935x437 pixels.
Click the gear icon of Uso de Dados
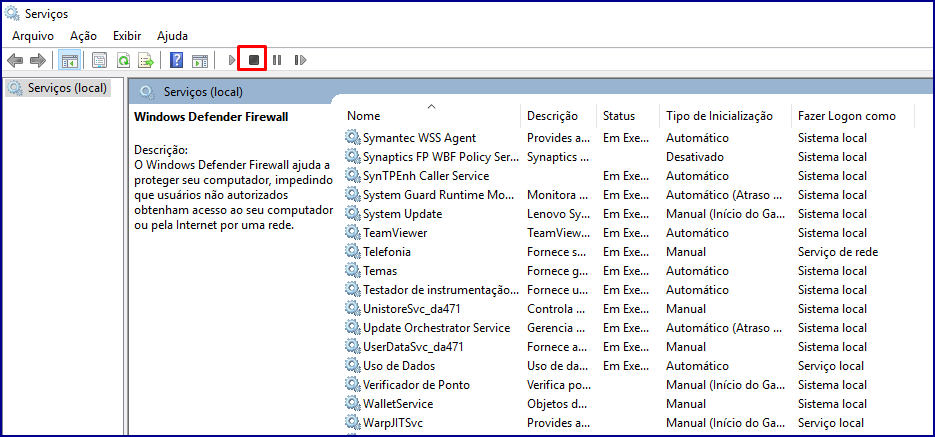353,365
